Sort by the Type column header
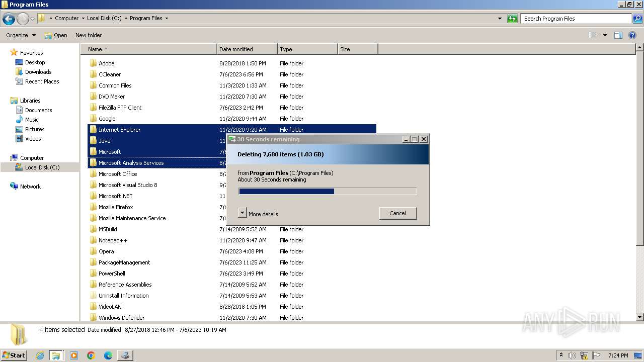Image resolution: width=644 pixels, height=362 pixels. (307, 49)
